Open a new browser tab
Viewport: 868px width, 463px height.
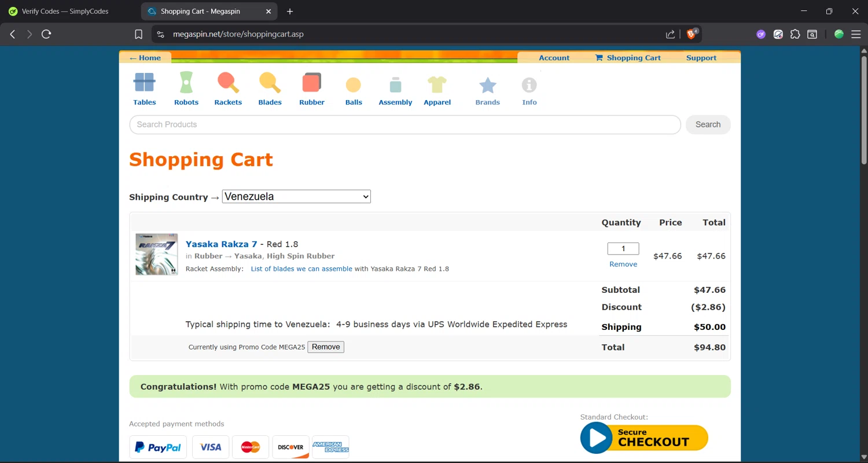[290, 11]
